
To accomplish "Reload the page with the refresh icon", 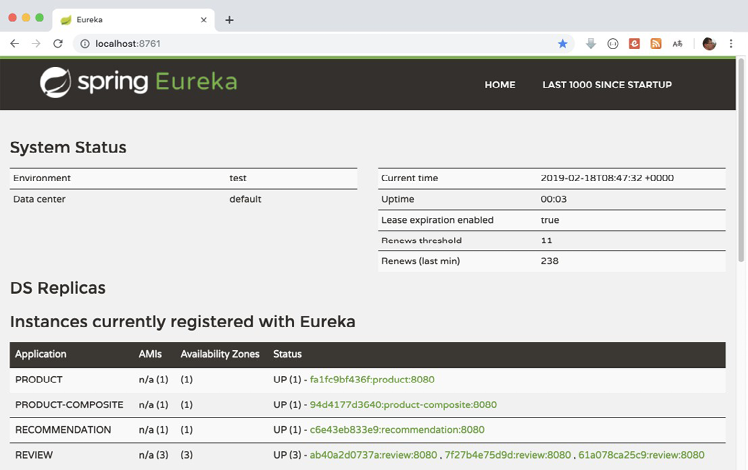I will coord(58,43).
